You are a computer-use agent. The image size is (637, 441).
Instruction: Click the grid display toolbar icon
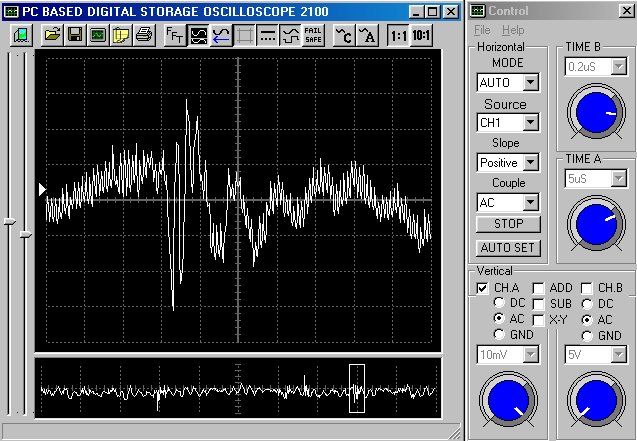click(x=244, y=35)
